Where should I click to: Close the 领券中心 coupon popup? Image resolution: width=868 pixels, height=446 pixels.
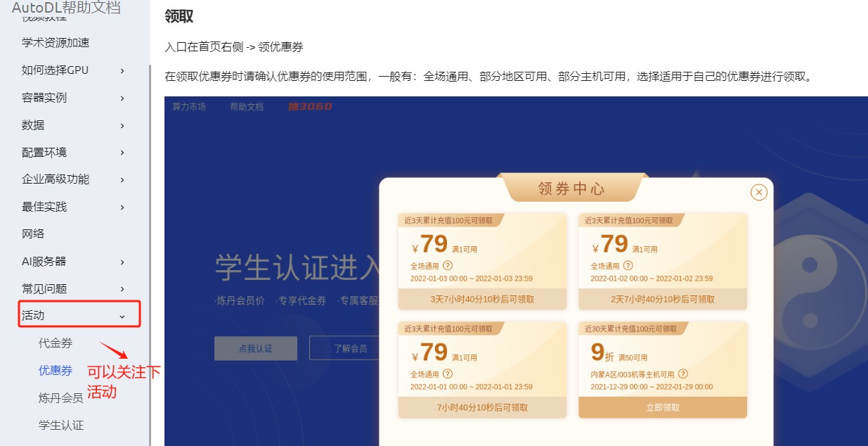coord(758,192)
